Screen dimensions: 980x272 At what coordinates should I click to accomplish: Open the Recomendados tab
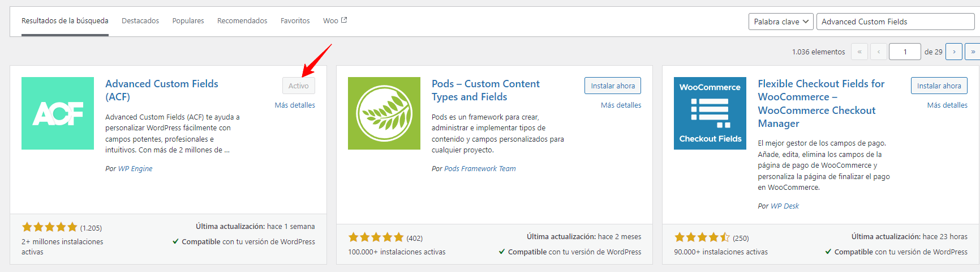[242, 21]
